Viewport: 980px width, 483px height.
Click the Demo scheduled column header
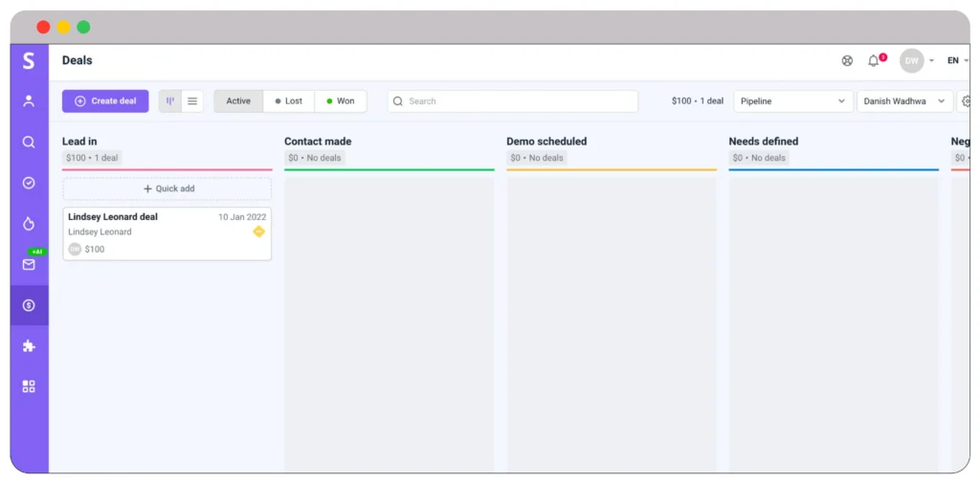pyautogui.click(x=546, y=142)
